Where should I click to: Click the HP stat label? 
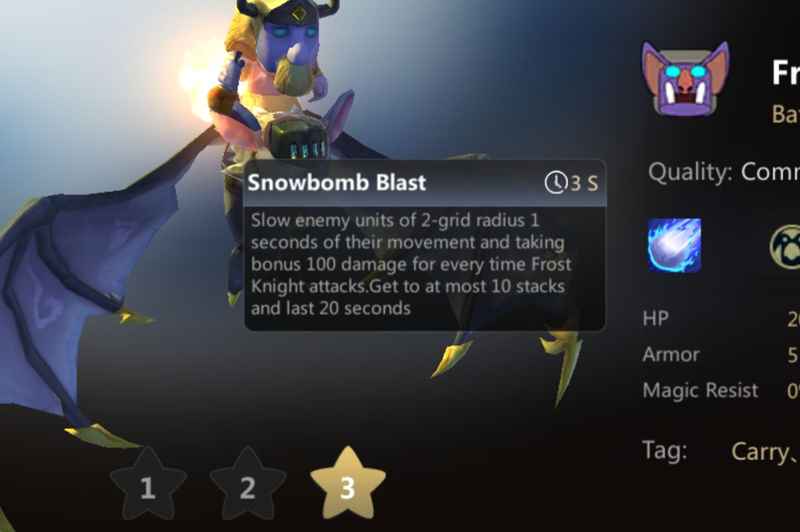click(655, 319)
